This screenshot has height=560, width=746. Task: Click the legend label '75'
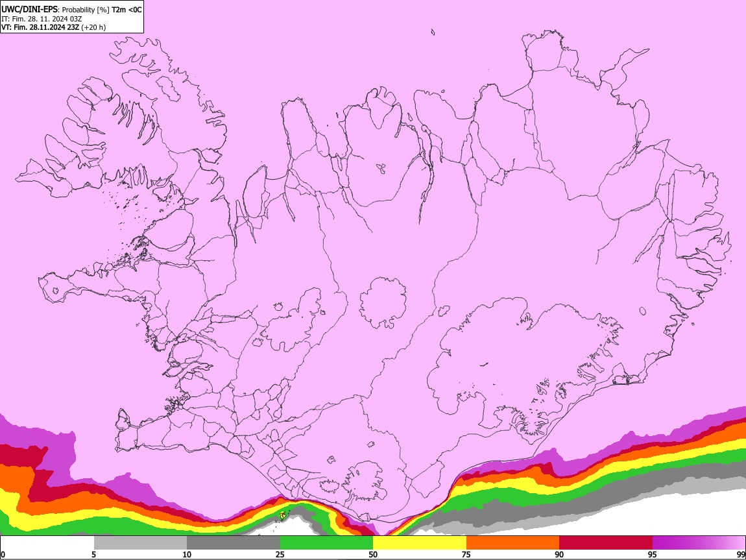pyautogui.click(x=466, y=554)
